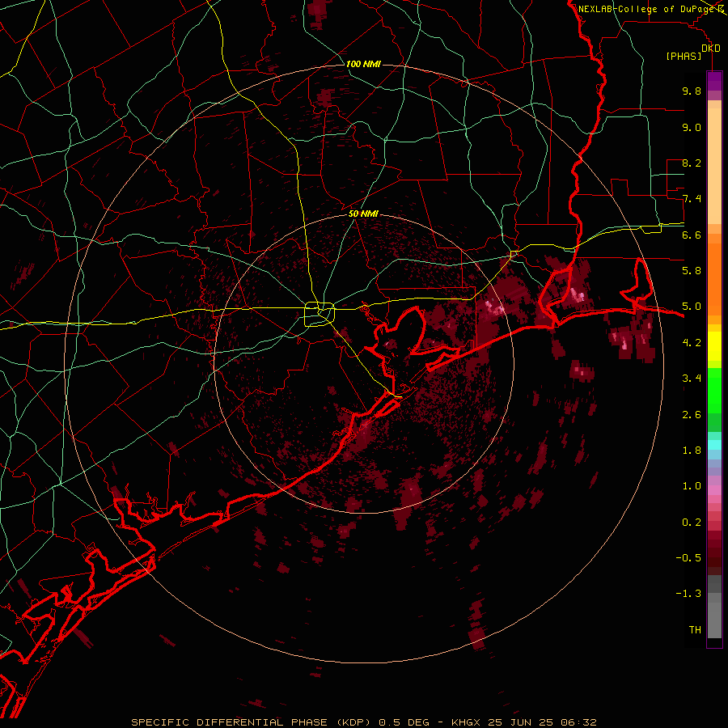This screenshot has height=728, width=728.
Task: Click the TH label on the scale
Action: pos(695,629)
